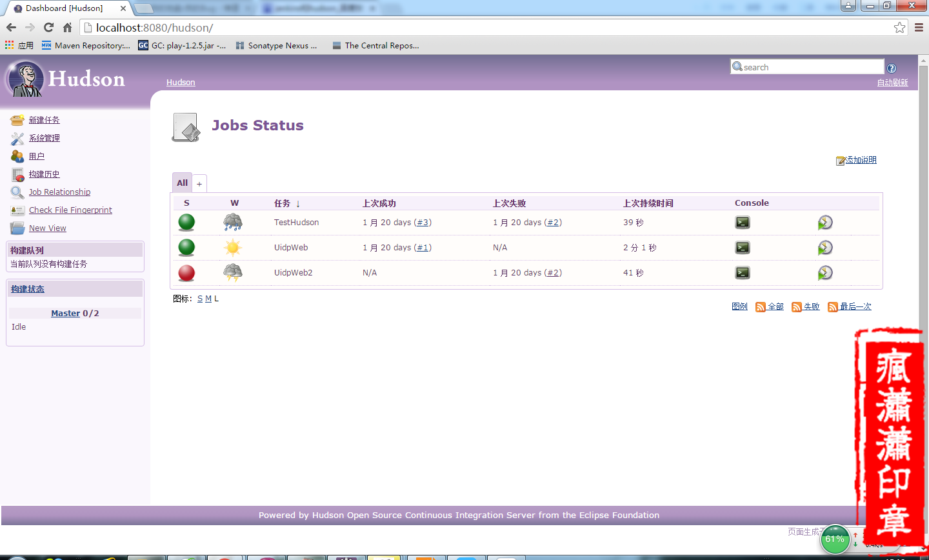Open console for TestHudson job
Screen dimensions: 929x560
pos(743,223)
